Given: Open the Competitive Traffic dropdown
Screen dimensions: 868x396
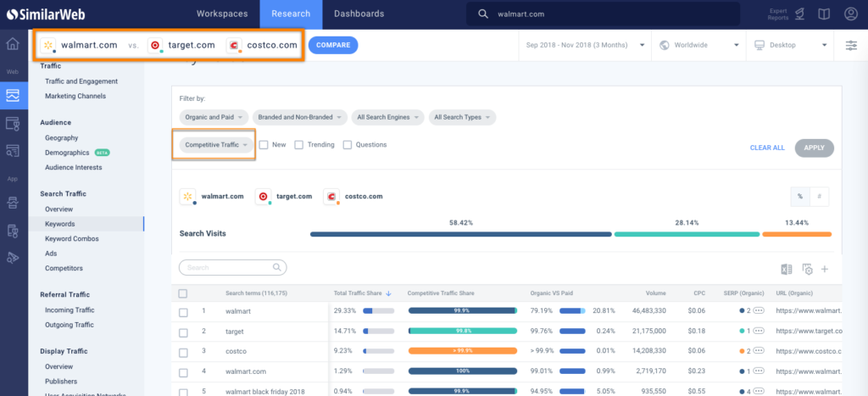Looking at the screenshot, I should click(216, 144).
